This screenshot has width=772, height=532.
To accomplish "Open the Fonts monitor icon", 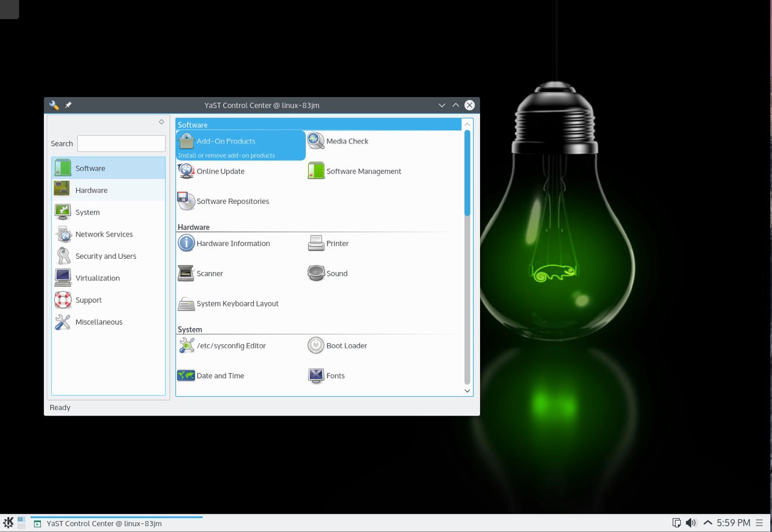I will click(316, 376).
